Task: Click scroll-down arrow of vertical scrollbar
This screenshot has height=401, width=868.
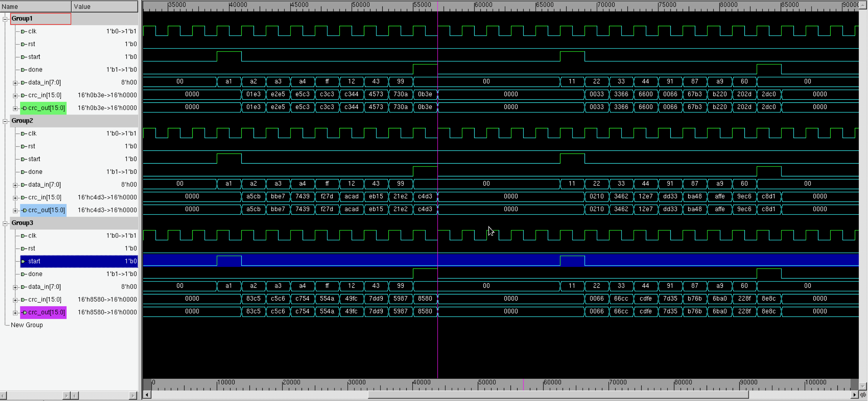Action: [x=863, y=386]
